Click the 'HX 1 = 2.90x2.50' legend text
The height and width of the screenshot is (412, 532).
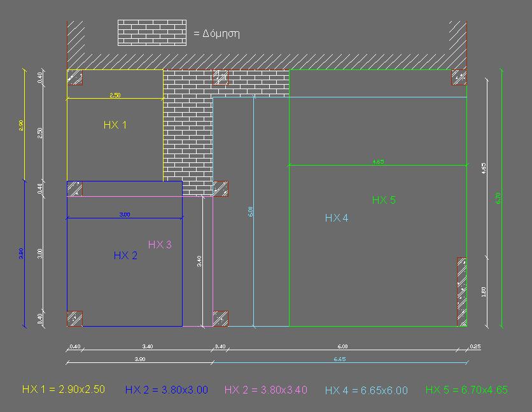point(64,389)
